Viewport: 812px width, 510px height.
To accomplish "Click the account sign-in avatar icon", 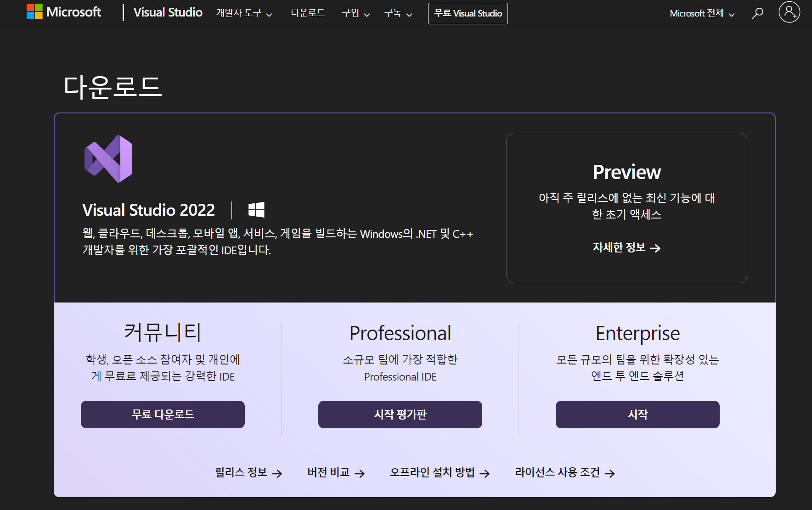I will 789,12.
